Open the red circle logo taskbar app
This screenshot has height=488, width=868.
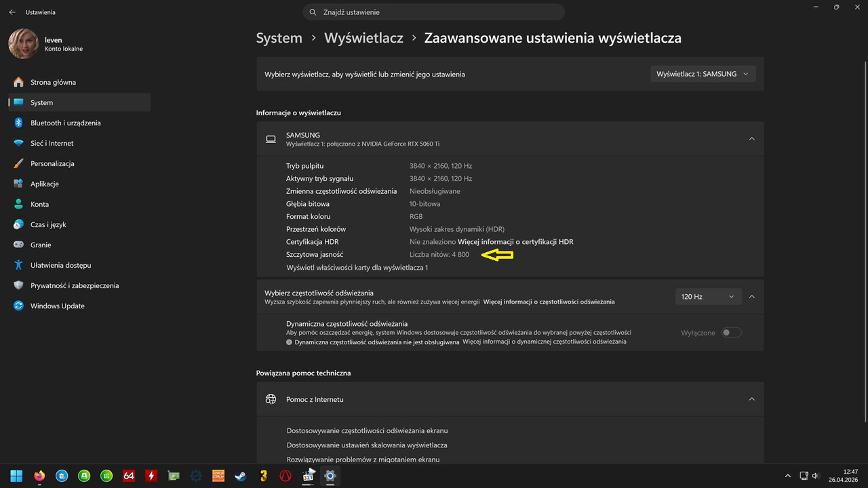click(x=285, y=476)
